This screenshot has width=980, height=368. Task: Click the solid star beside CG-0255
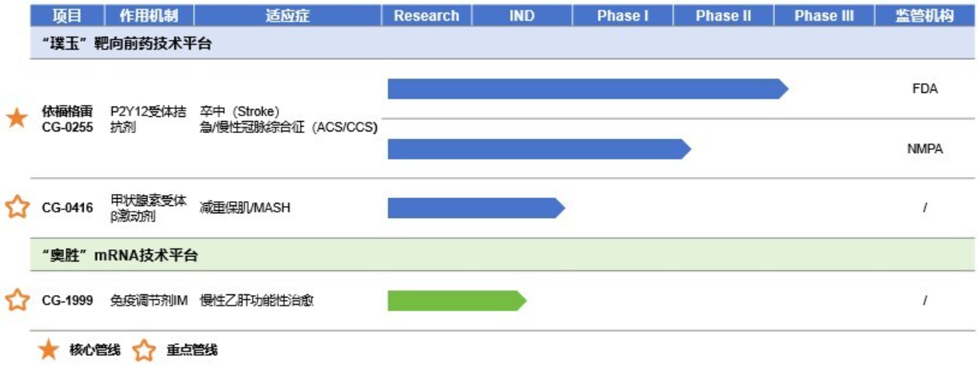17,119
